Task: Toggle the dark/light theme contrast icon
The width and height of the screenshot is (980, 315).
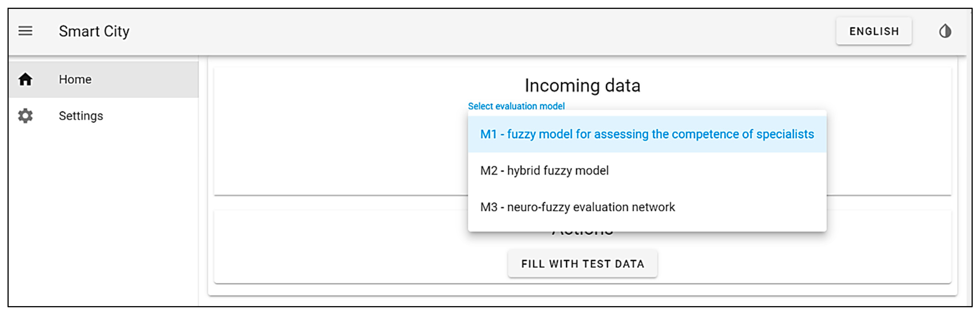Action: (945, 31)
